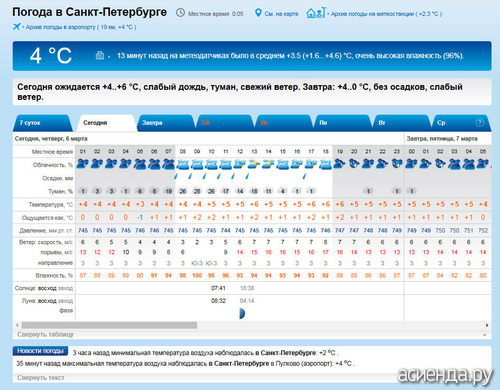Click the airplane icon for airport weather archive
This screenshot has width=500, height=390.
pyautogui.click(x=16, y=27)
